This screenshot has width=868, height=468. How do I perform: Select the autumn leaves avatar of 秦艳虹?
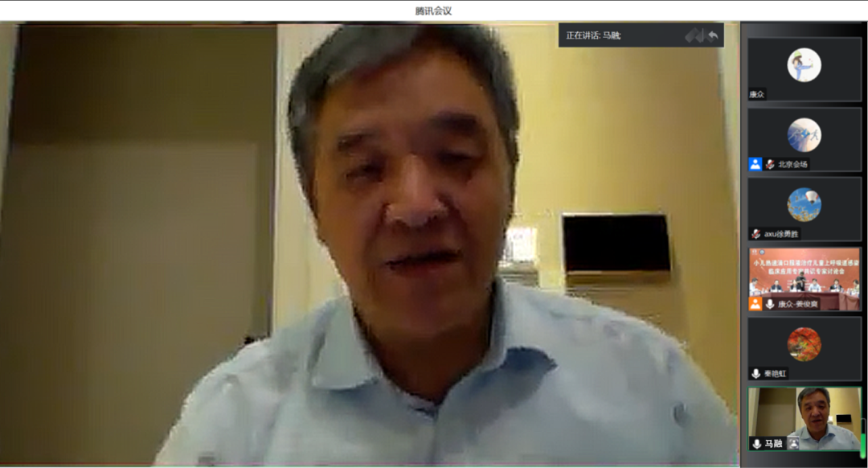[804, 344]
